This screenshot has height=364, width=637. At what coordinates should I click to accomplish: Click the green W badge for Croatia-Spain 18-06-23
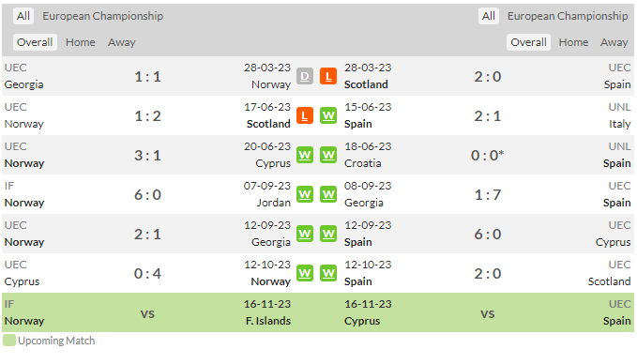328,155
